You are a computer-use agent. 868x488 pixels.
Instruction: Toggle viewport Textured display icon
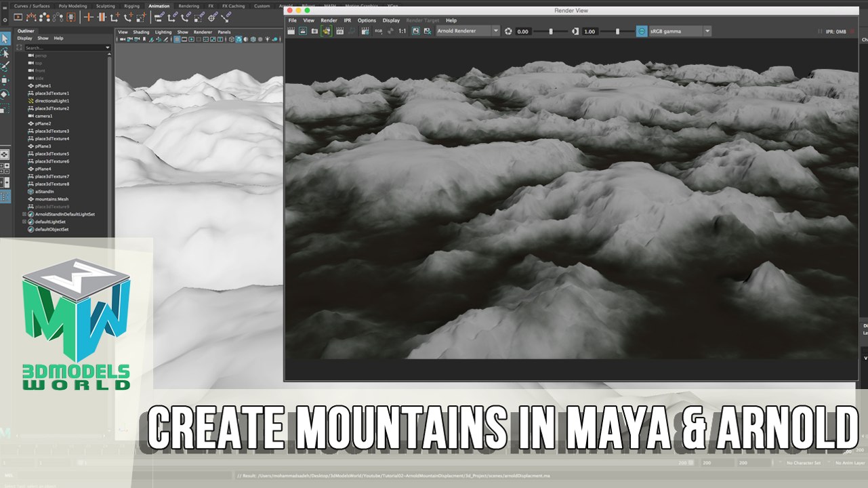(260, 39)
